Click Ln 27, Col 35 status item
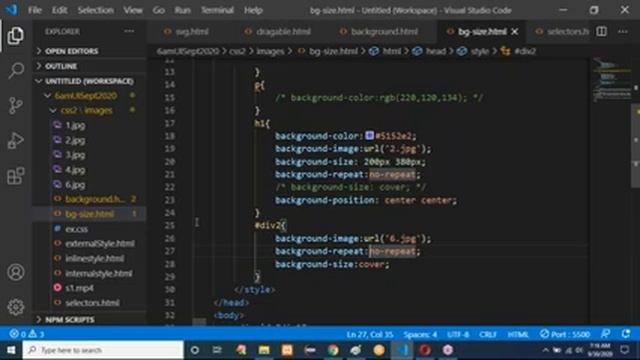The height and width of the screenshot is (360, 640). pos(370,334)
